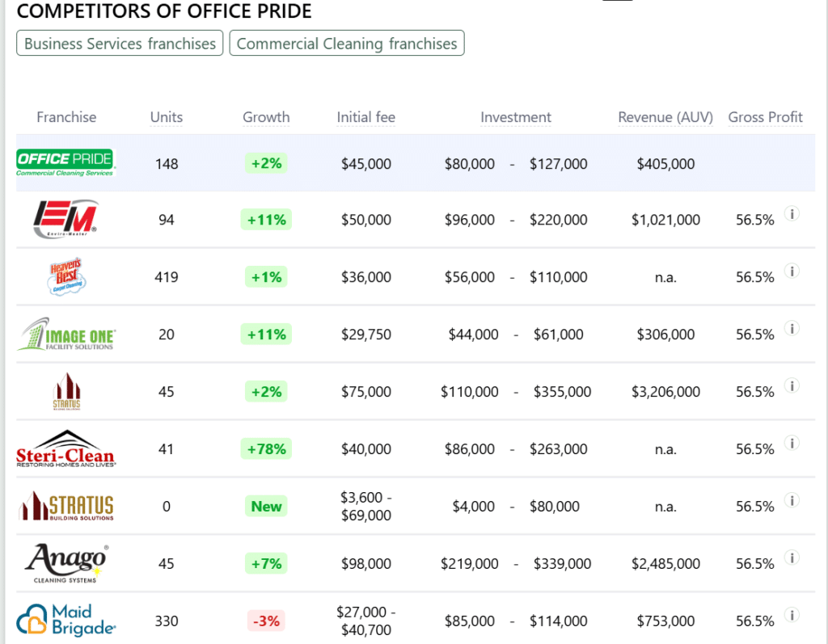828x644 pixels.
Task: Open the Business Services franchises tag
Action: pyautogui.click(x=120, y=44)
